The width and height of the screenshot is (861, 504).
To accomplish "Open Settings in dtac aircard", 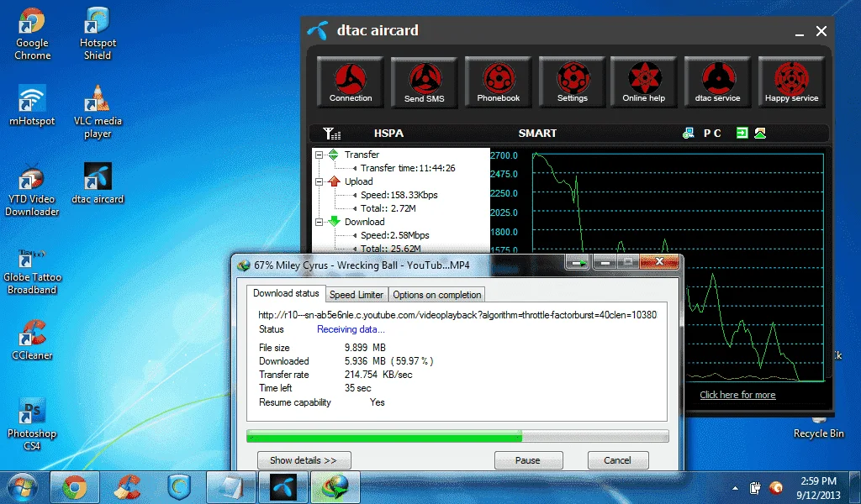I will pyautogui.click(x=572, y=81).
